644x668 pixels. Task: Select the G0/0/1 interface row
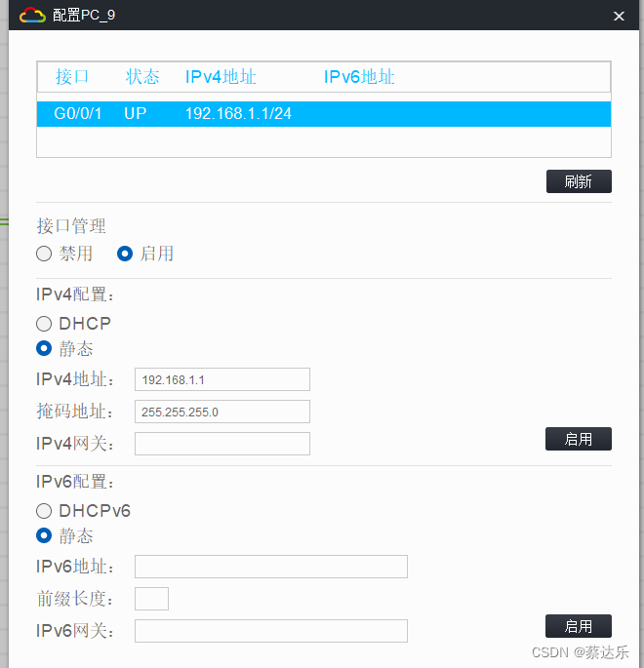(x=324, y=114)
